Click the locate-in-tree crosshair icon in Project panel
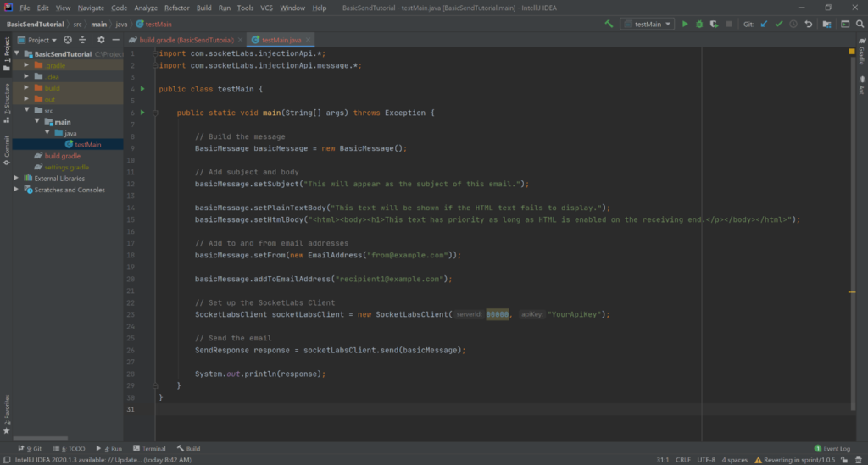The height and width of the screenshot is (465, 868). point(68,40)
